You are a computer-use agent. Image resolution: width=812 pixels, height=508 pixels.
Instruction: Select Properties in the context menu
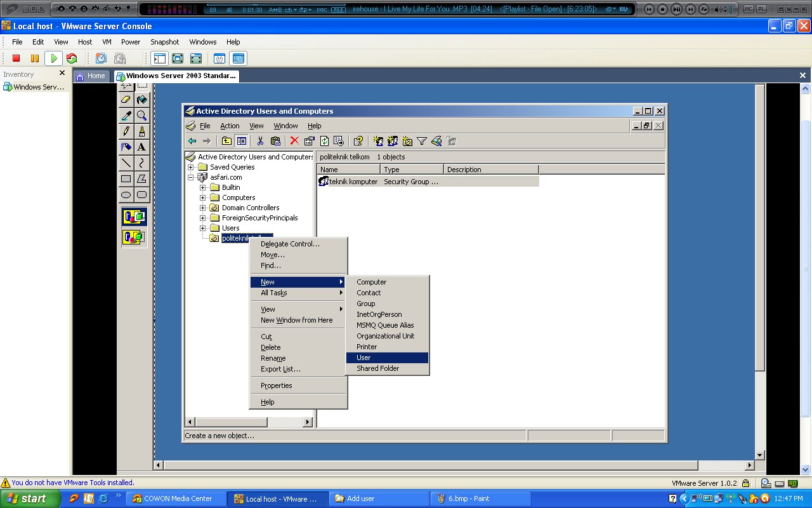click(298, 385)
